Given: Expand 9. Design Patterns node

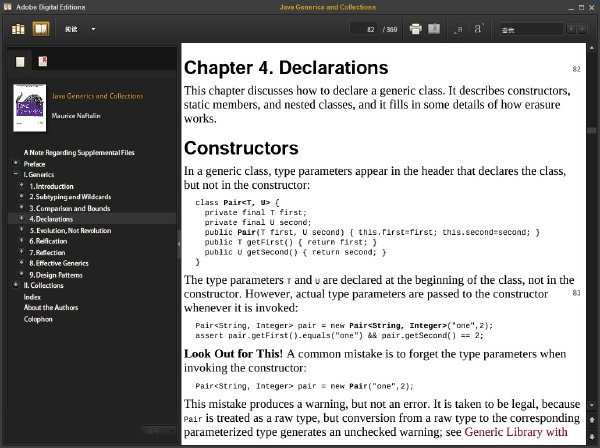Looking at the screenshot, I should point(21,274).
